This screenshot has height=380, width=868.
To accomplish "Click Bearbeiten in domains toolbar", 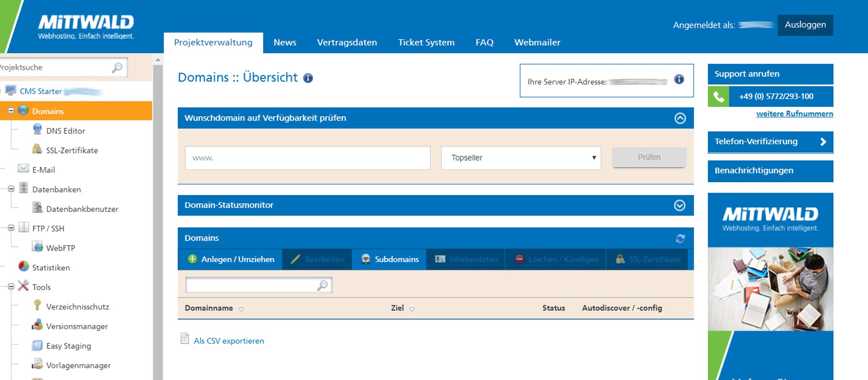I will (x=317, y=259).
